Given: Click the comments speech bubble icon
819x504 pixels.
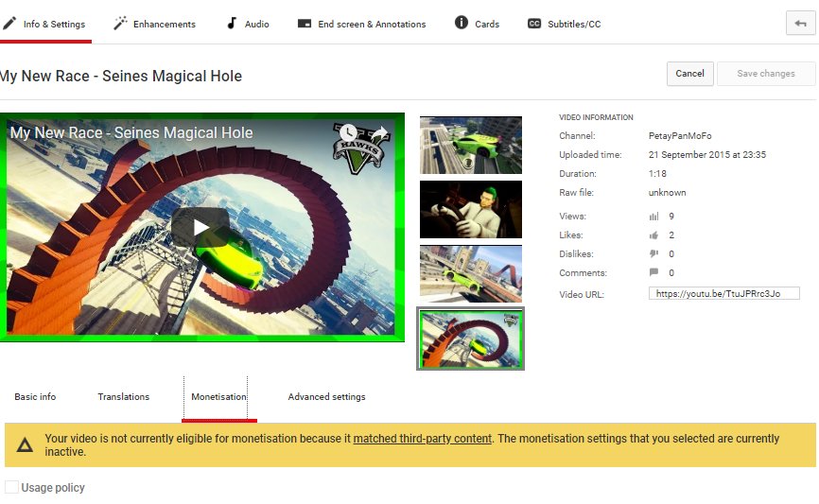Looking at the screenshot, I should 653,272.
